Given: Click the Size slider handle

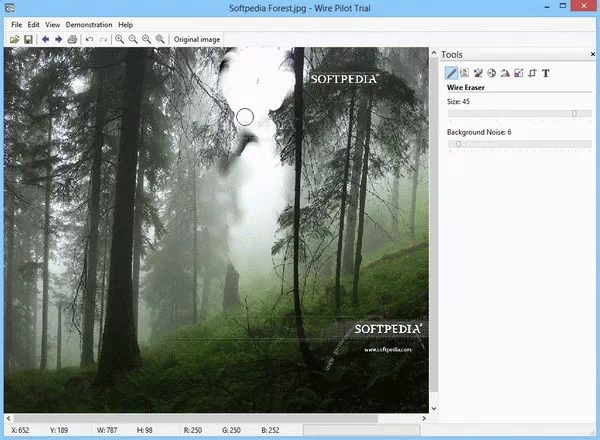Looking at the screenshot, I should (574, 114).
